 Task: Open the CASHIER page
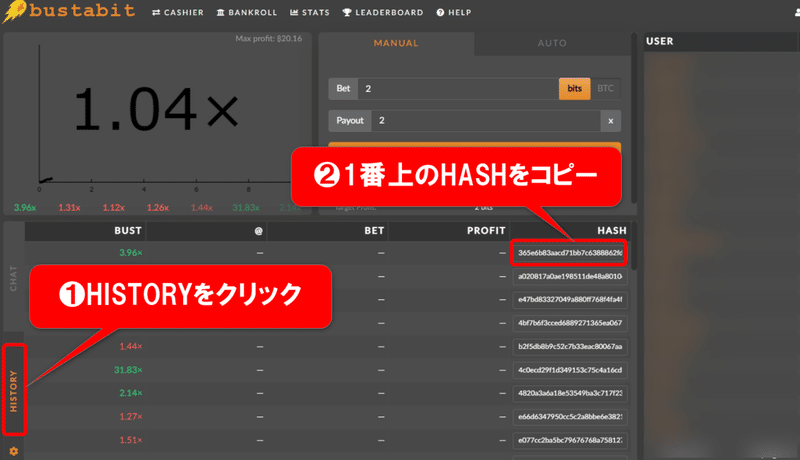178,12
